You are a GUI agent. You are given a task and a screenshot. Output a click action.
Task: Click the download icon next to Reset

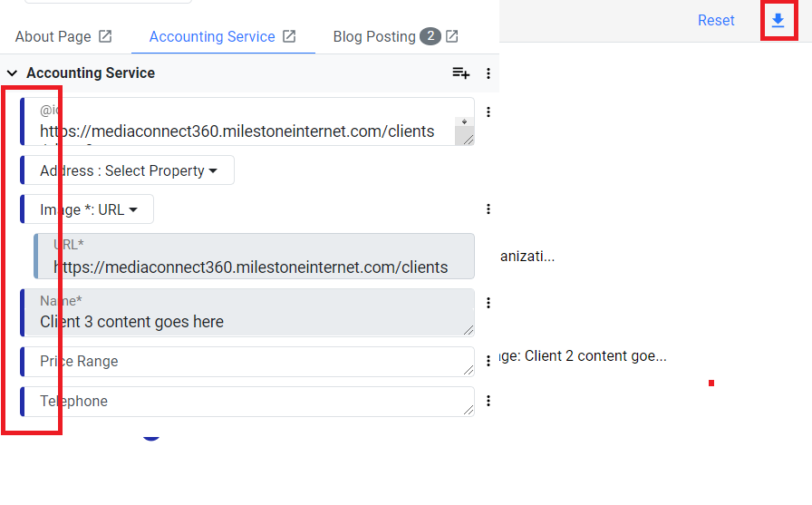(778, 21)
